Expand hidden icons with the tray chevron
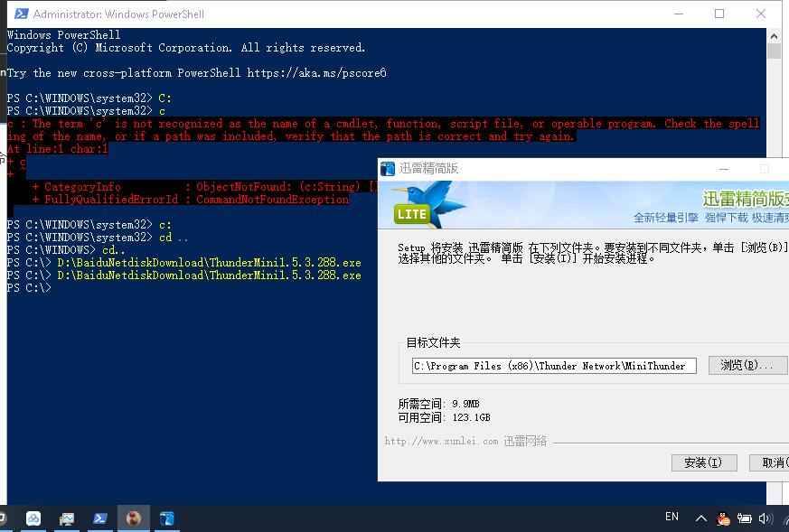 (x=701, y=517)
